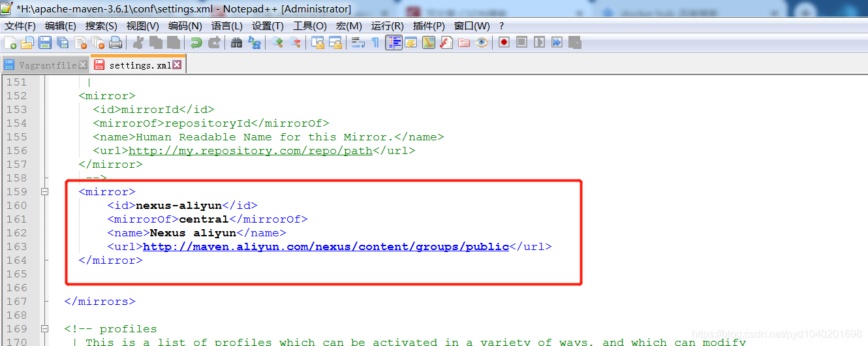Toggle Show All Characters (pilcrow) icon
This screenshot has height=346, width=868.
(x=375, y=42)
